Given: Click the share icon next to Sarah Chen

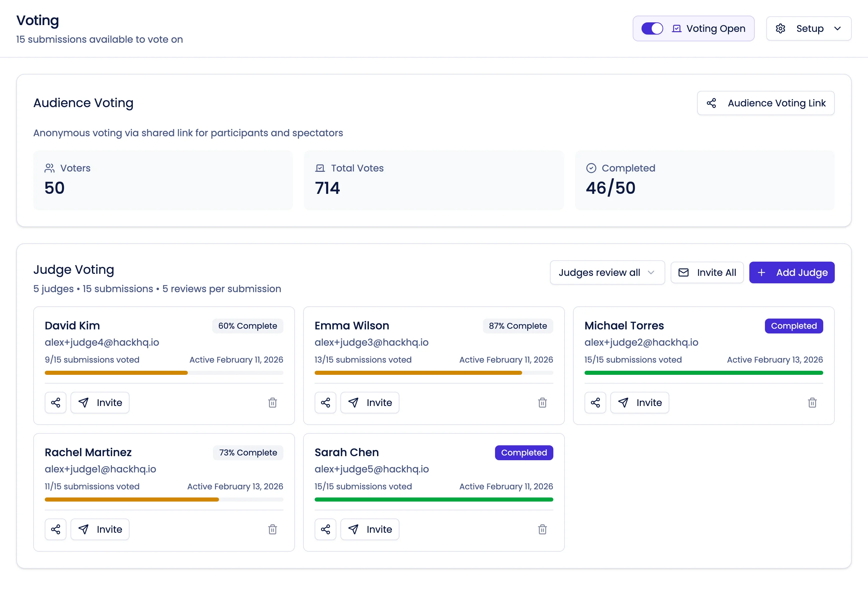Looking at the screenshot, I should click(325, 529).
